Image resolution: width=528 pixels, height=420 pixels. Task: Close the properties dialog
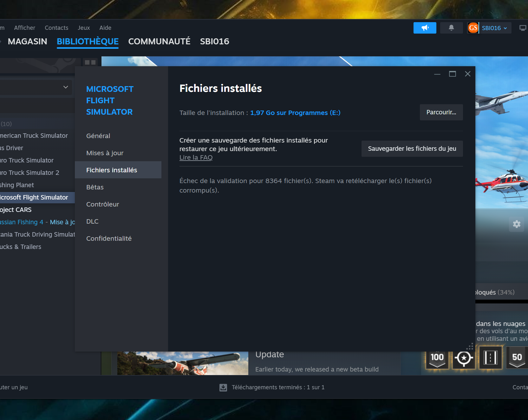pyautogui.click(x=468, y=74)
